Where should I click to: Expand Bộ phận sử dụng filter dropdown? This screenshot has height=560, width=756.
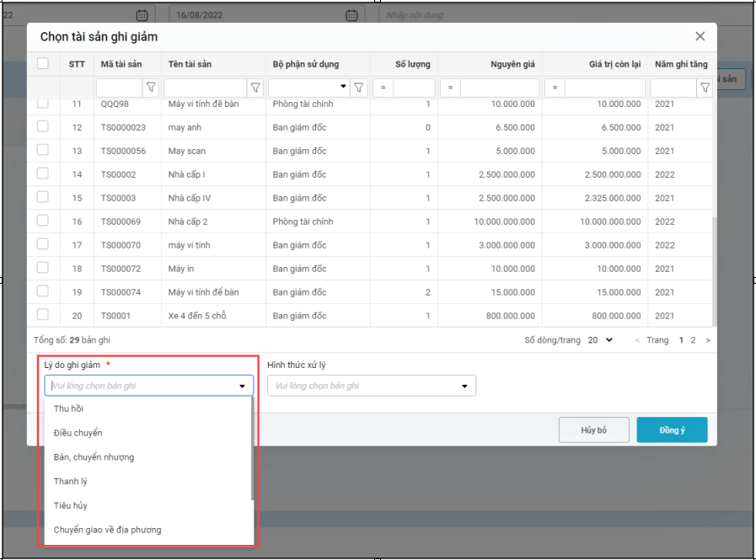(x=342, y=87)
